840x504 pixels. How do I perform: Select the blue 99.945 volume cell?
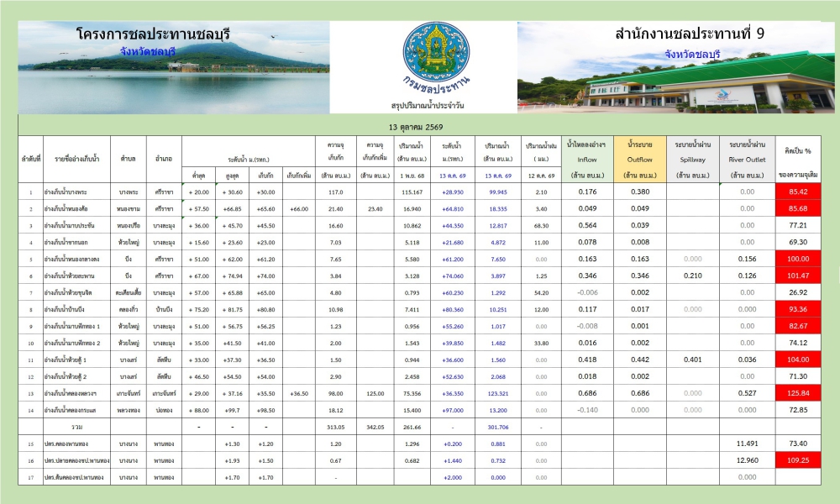[497, 192]
